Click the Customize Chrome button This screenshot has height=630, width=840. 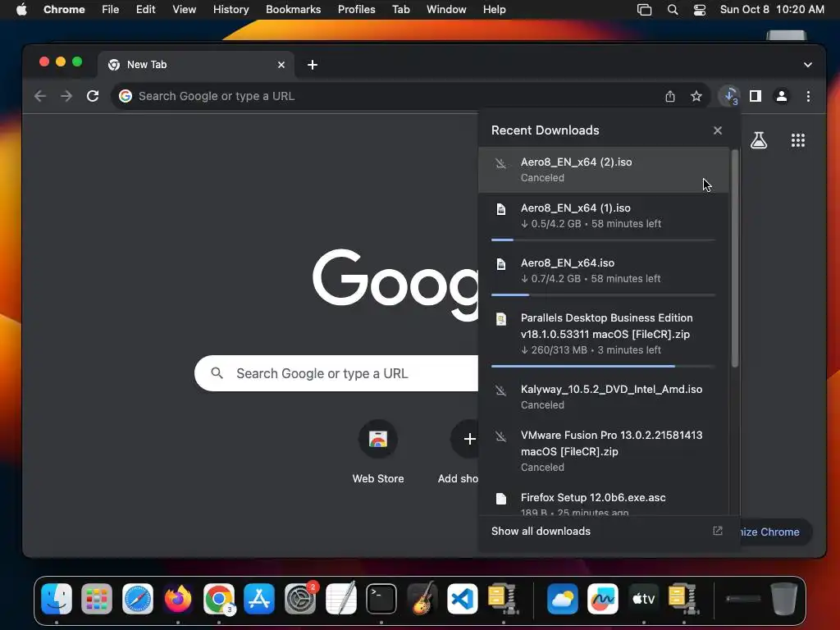[776, 532]
